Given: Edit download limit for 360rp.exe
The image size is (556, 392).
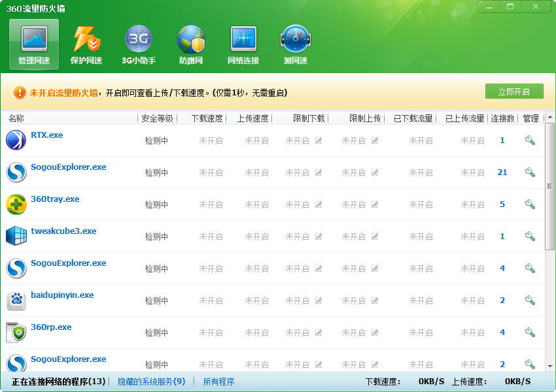Looking at the screenshot, I should pyautogui.click(x=319, y=333).
